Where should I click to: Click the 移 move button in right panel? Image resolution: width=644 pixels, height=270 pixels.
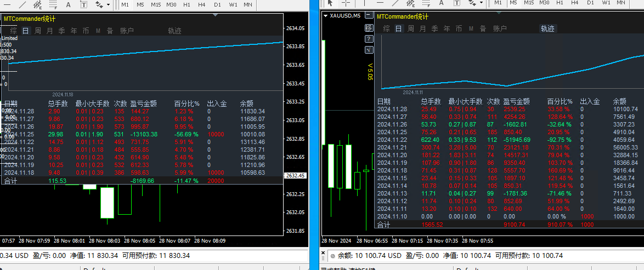tap(369, 28)
